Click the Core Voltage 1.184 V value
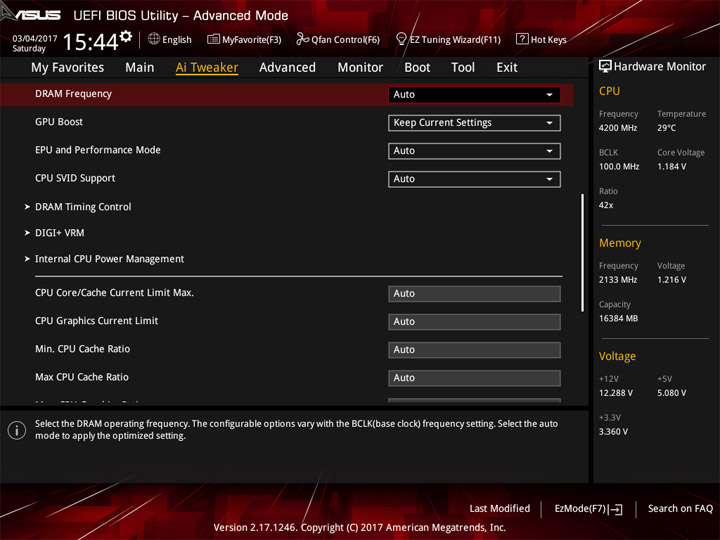This screenshot has width=720, height=540. click(671, 166)
